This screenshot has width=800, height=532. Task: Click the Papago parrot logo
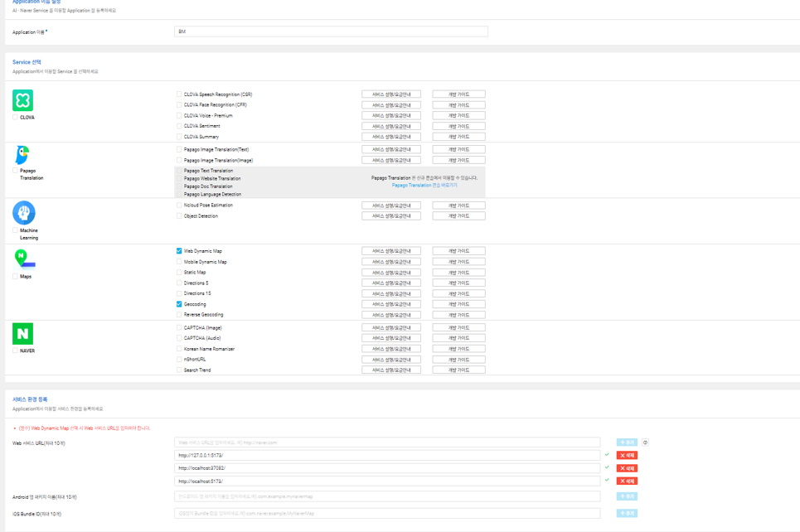tap(22, 155)
